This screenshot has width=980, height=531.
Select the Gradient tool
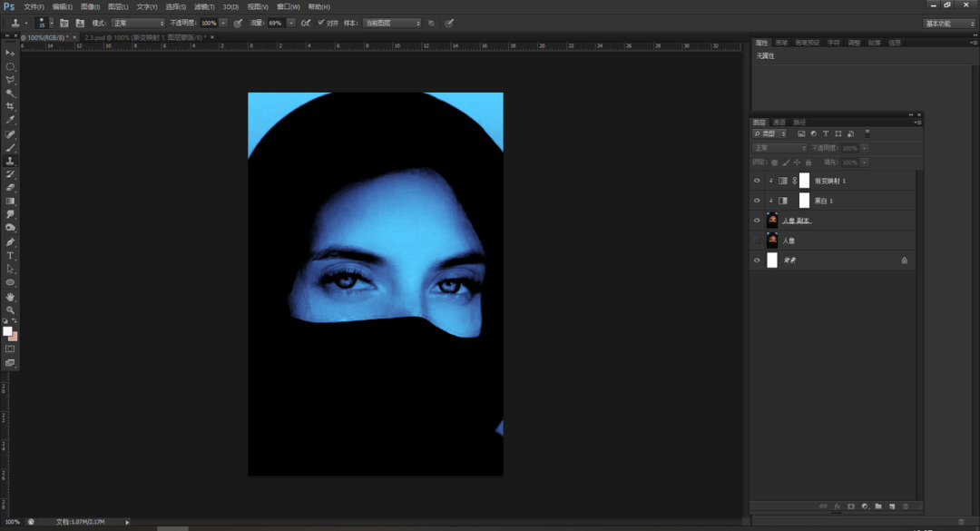pos(10,202)
